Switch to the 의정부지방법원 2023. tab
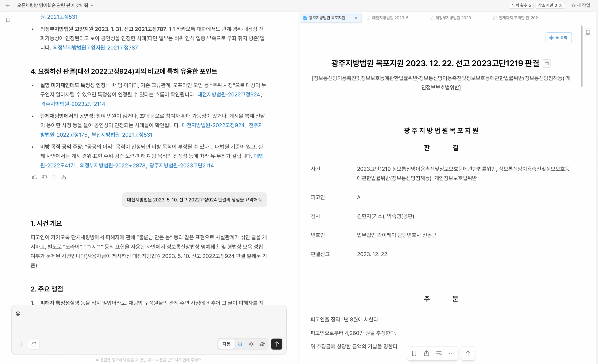The image size is (598, 364). click(x=456, y=18)
